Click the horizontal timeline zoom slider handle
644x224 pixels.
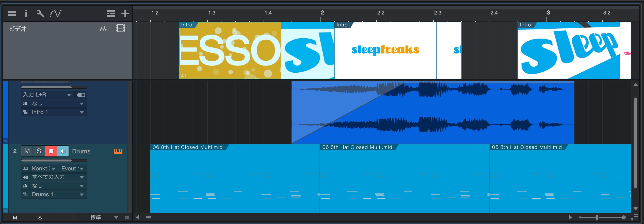[597, 217]
